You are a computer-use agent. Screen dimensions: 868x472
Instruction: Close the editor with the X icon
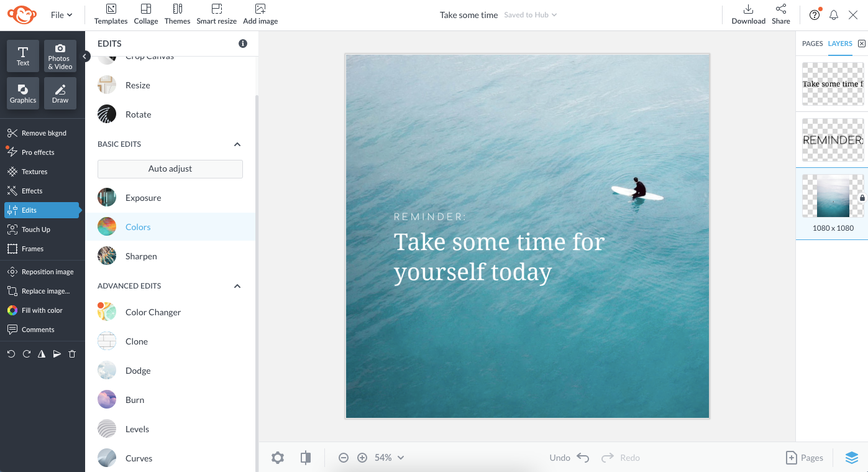[853, 15]
